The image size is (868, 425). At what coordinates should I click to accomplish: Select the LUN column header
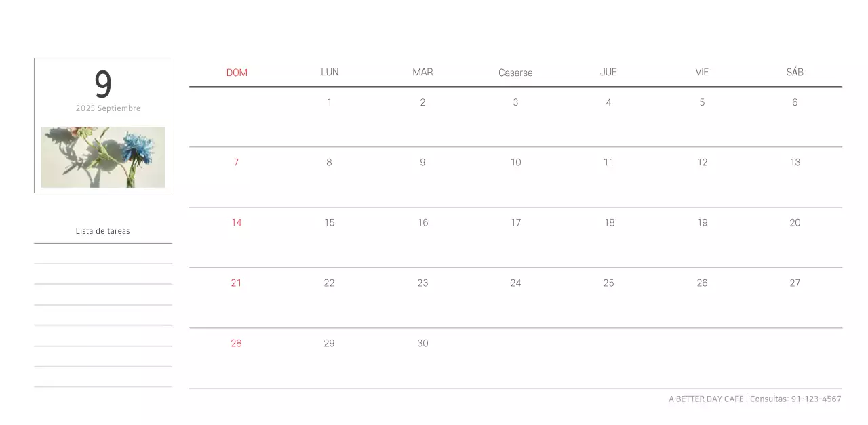pyautogui.click(x=330, y=72)
